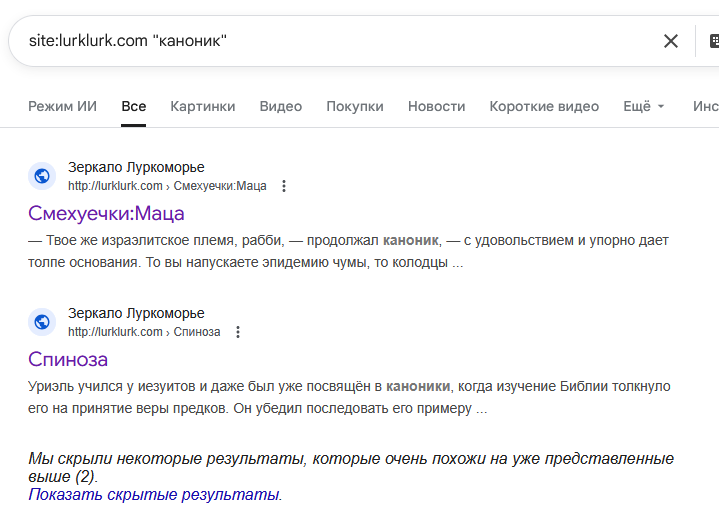
Task: Switch to the Покупки tab
Action: tap(355, 106)
